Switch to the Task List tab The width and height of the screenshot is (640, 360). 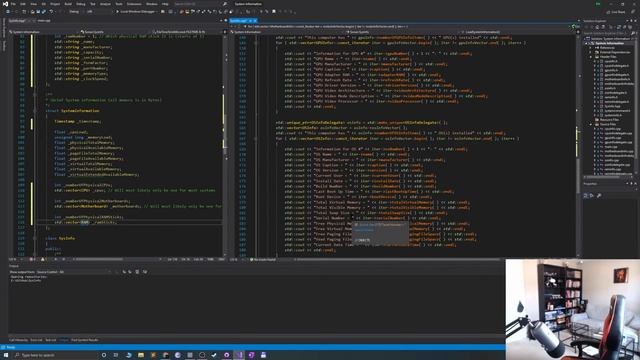point(51,340)
